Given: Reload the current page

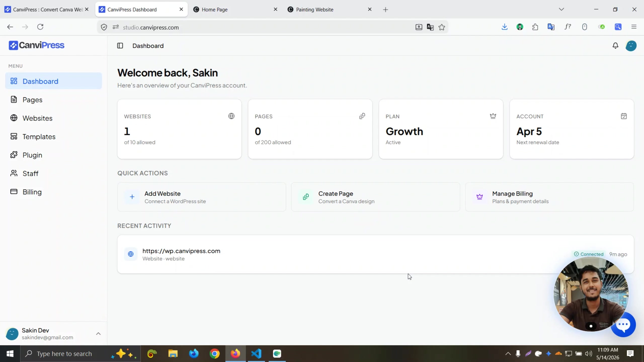Looking at the screenshot, I should [x=40, y=27].
